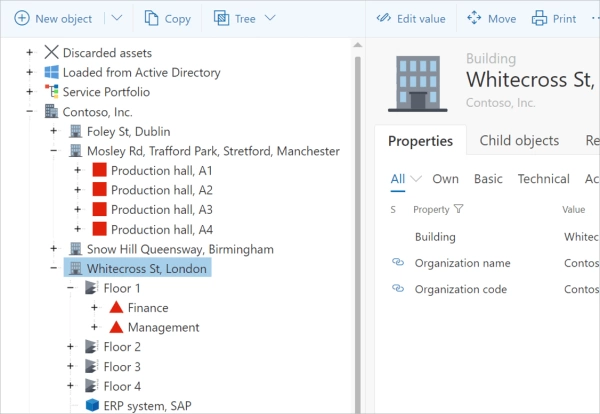
Task: Expand Production hall, A1 node
Action: 78,170
